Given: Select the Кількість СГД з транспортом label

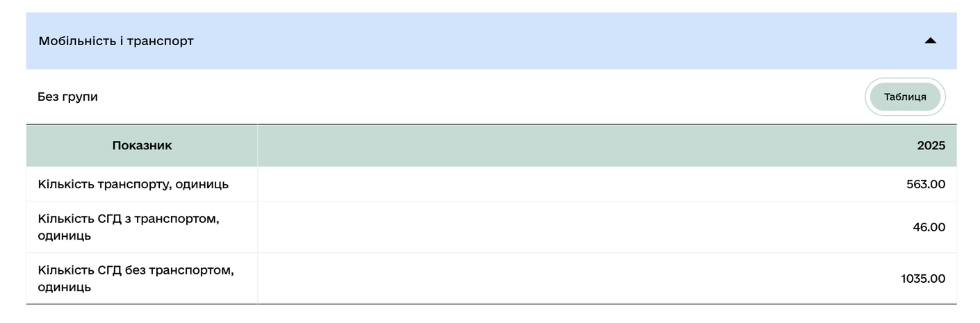Looking at the screenshot, I should pyautogui.click(x=129, y=220).
